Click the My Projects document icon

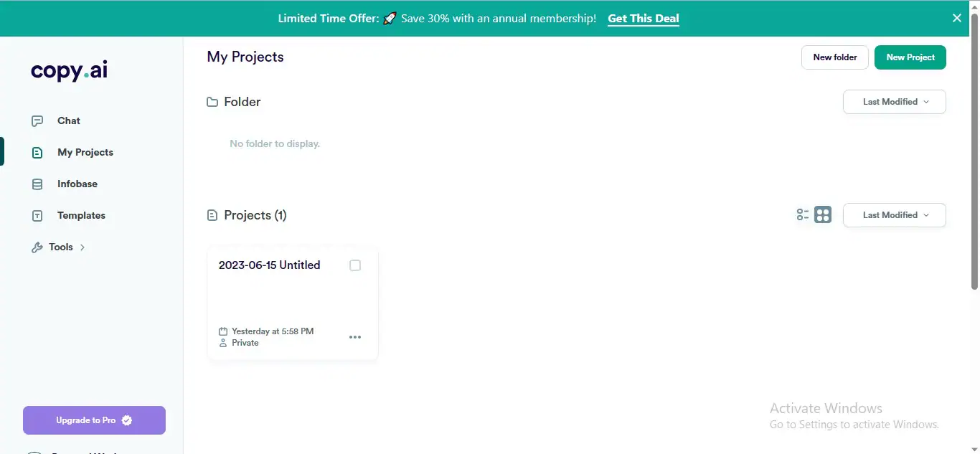click(x=37, y=152)
